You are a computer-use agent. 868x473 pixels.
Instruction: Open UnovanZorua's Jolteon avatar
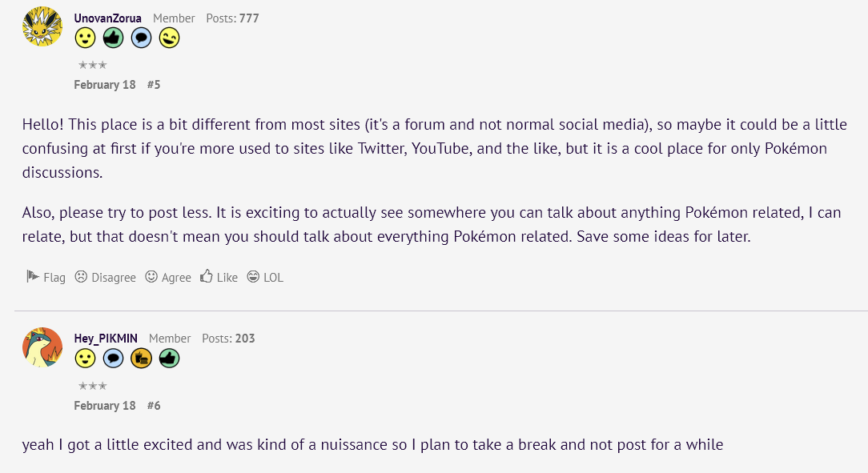[x=42, y=26]
